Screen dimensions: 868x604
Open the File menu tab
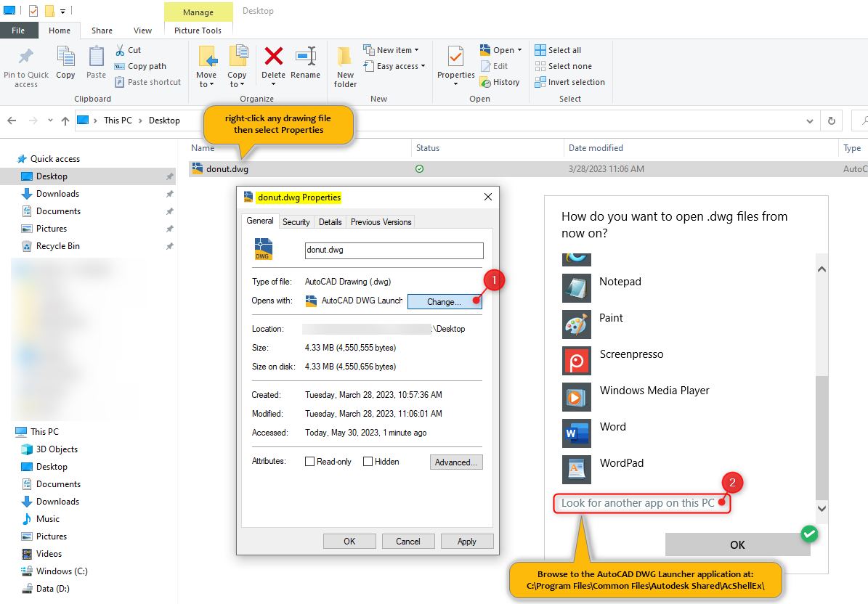pyautogui.click(x=18, y=30)
